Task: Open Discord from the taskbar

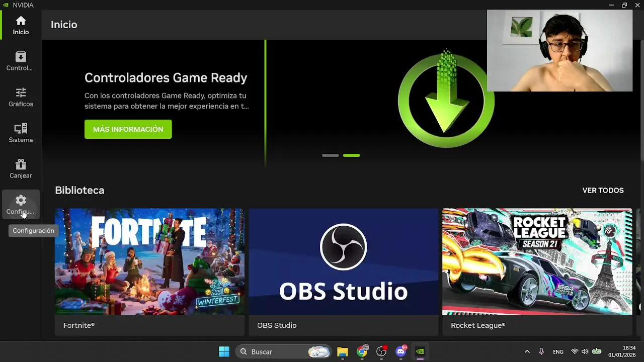Action: (401, 351)
